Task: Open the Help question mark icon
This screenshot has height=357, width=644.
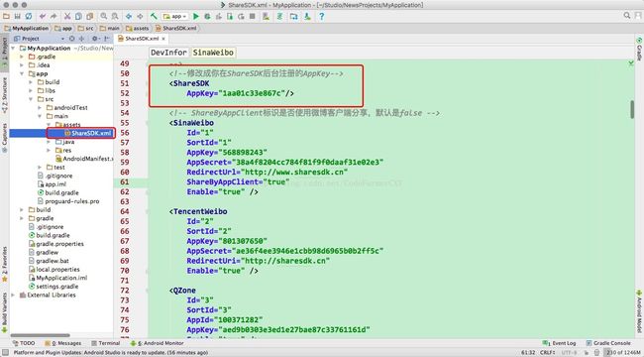Action: pyautogui.click(x=322, y=17)
